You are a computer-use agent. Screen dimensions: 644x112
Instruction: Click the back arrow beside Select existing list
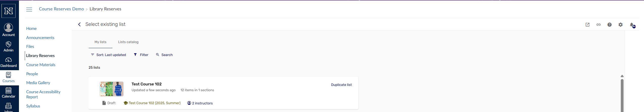(x=79, y=24)
